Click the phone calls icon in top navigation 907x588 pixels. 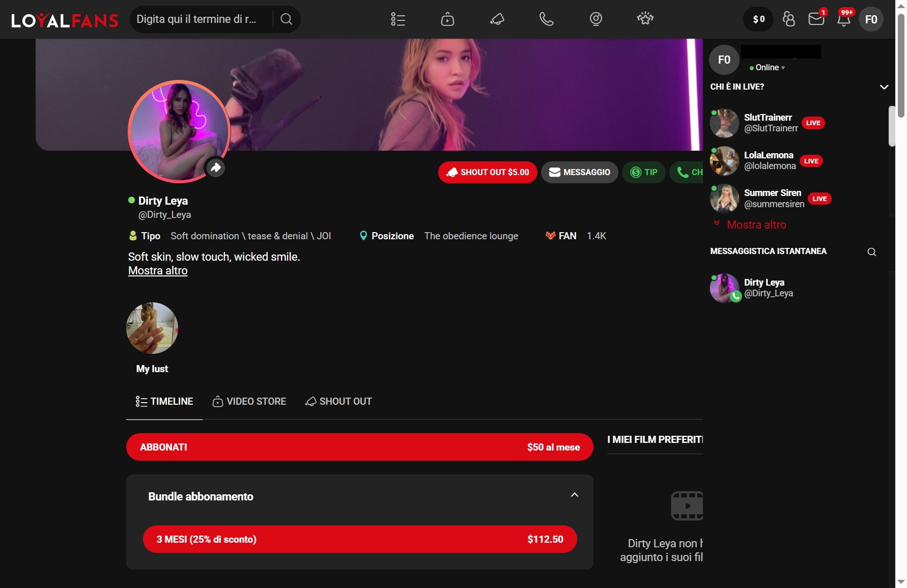click(546, 19)
